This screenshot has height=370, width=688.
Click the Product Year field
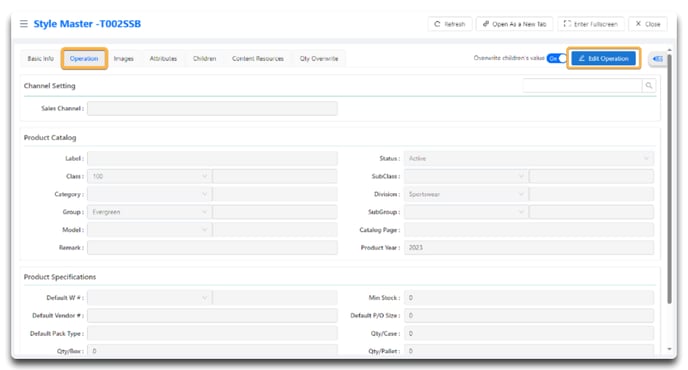(529, 248)
